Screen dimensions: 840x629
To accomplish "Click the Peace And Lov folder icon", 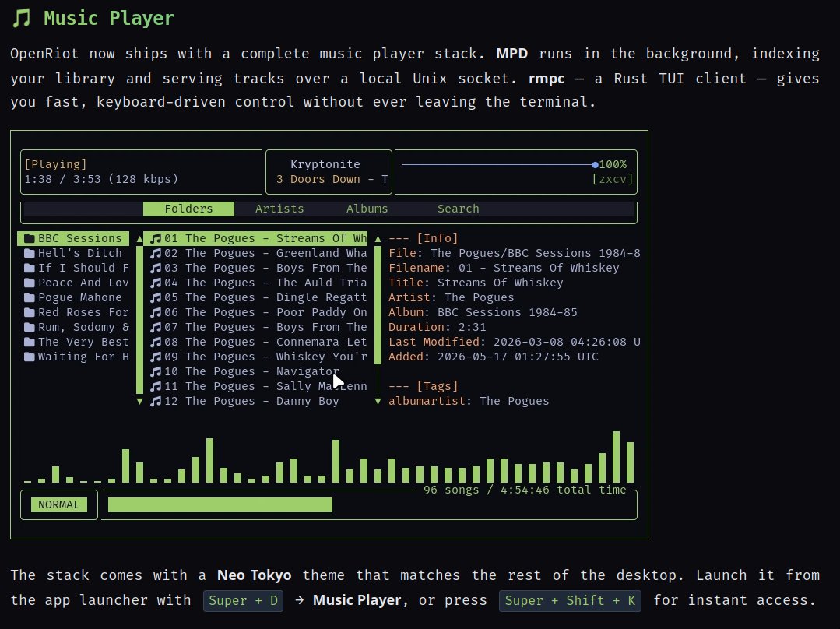I will coord(30,283).
